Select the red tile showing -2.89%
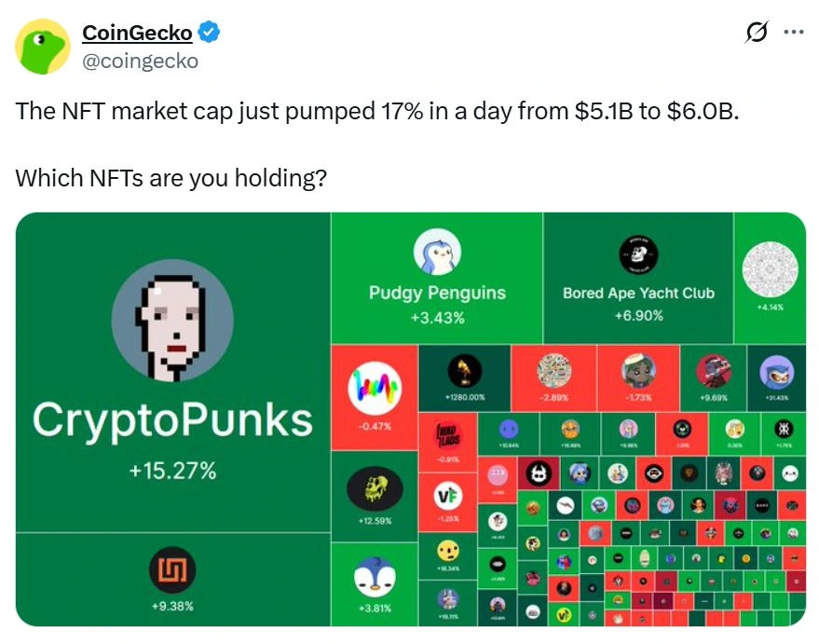This screenshot has width=819, height=644. (554, 373)
